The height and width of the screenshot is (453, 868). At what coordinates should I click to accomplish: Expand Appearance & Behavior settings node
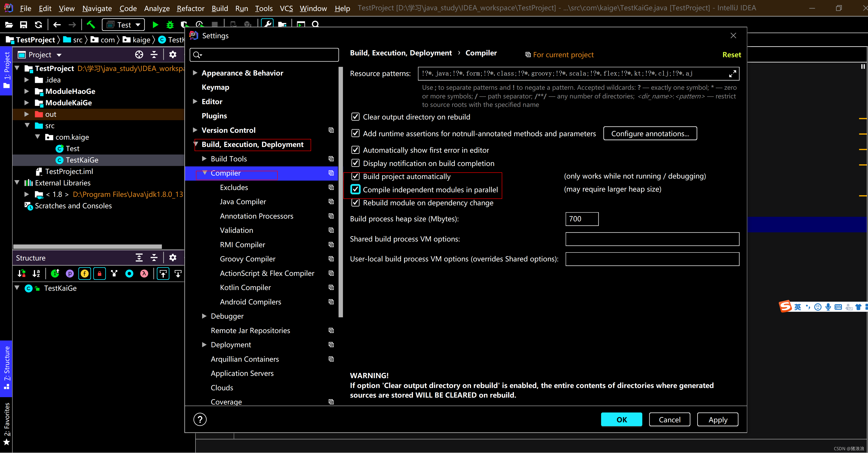195,73
